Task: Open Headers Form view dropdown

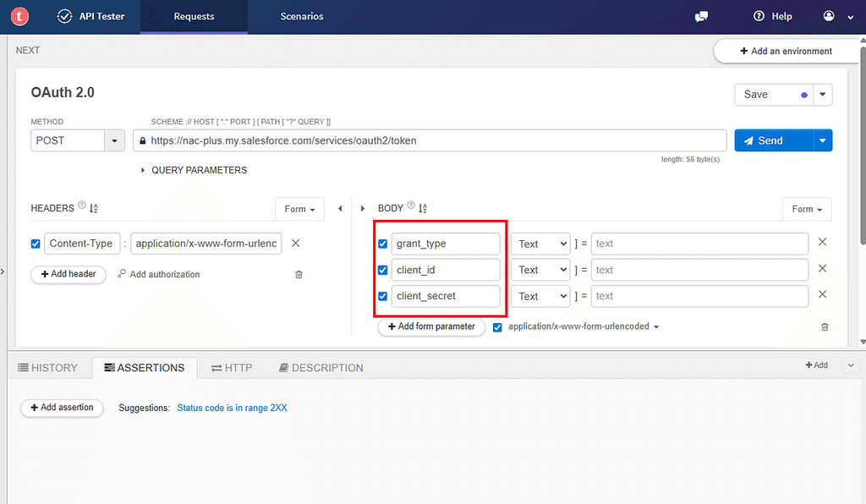Action: pos(300,209)
